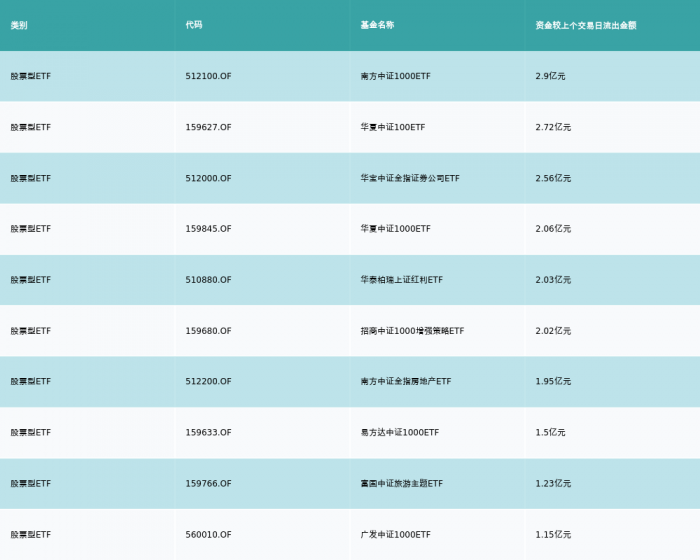Click 股票型ETF in the 159845.OF row
Viewport: 700px width, 560px height.
click(31, 229)
